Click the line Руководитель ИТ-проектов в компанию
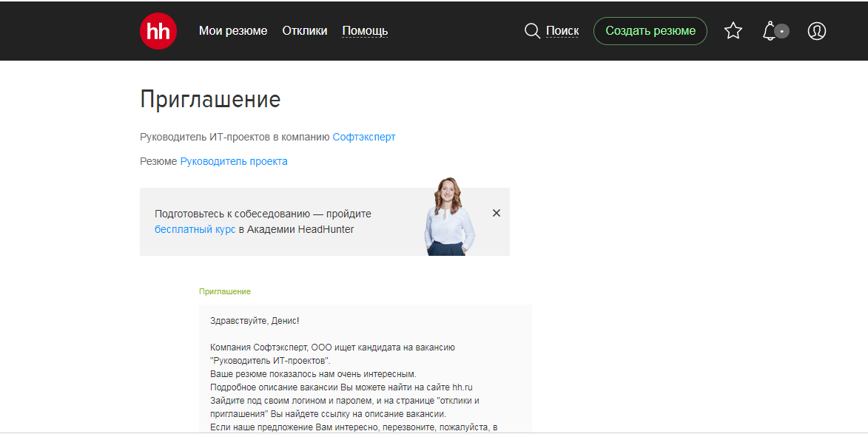The image size is (868, 434). pyautogui.click(x=235, y=137)
